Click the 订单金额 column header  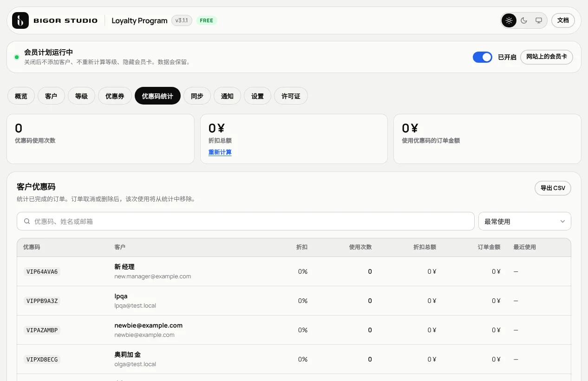coord(489,247)
